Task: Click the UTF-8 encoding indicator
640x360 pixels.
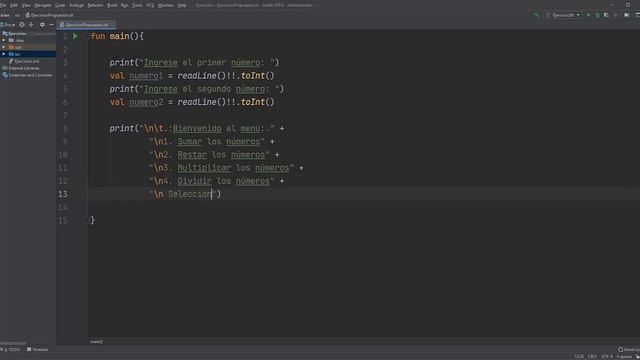Action: 607,357
